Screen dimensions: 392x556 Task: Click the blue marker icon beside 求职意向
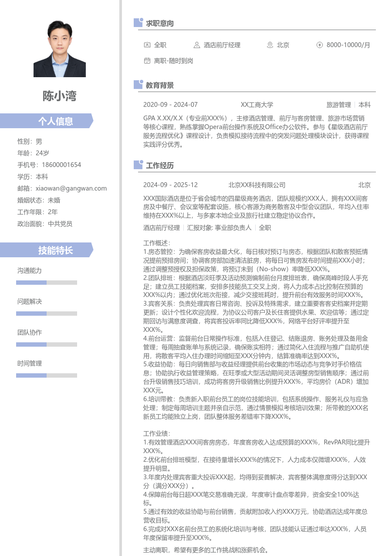pos(139,23)
